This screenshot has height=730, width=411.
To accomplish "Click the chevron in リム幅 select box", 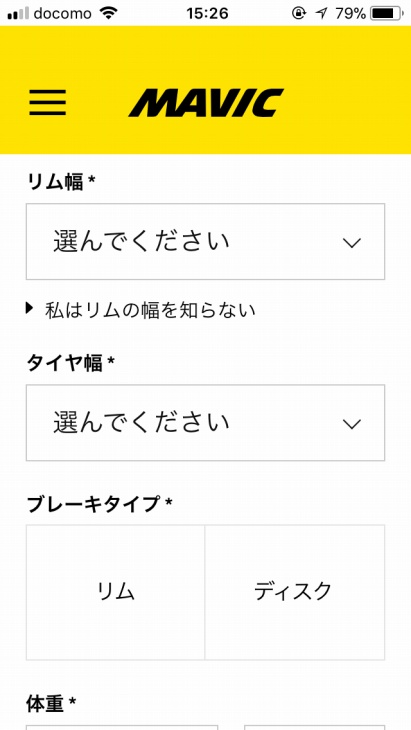I will (x=351, y=243).
